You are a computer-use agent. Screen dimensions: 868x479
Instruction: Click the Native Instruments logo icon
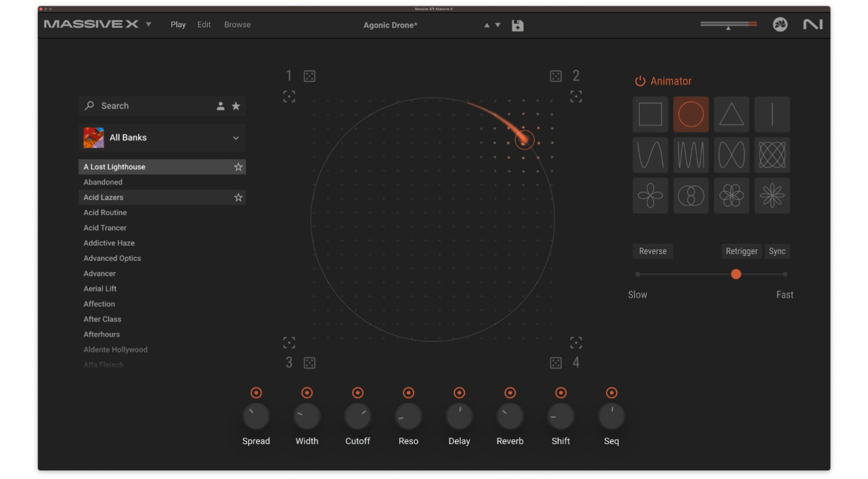[813, 25]
